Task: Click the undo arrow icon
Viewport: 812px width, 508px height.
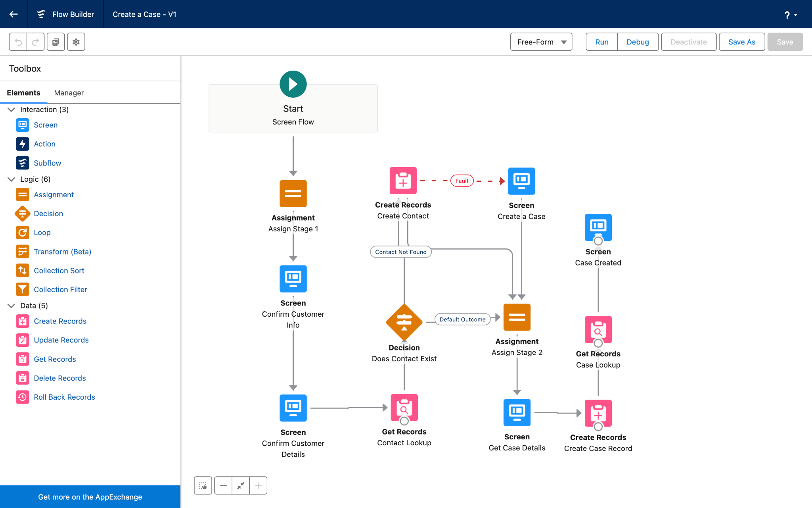Action: [18, 42]
